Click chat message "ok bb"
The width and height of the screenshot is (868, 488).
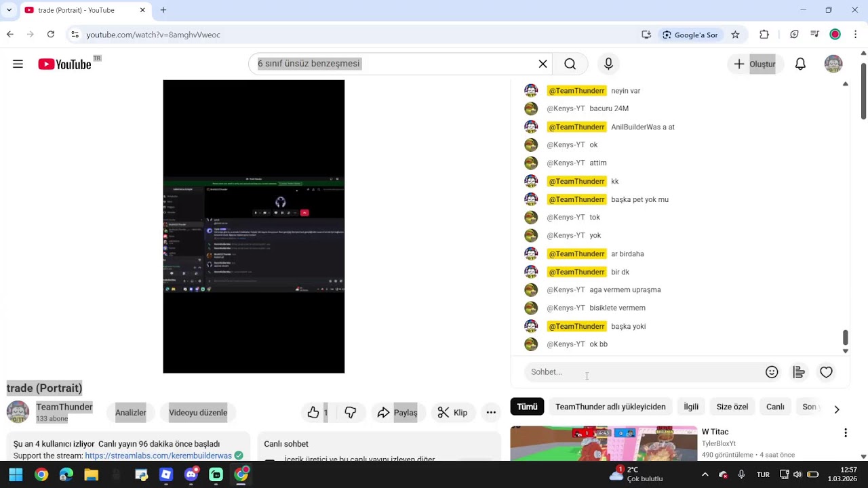click(598, 344)
